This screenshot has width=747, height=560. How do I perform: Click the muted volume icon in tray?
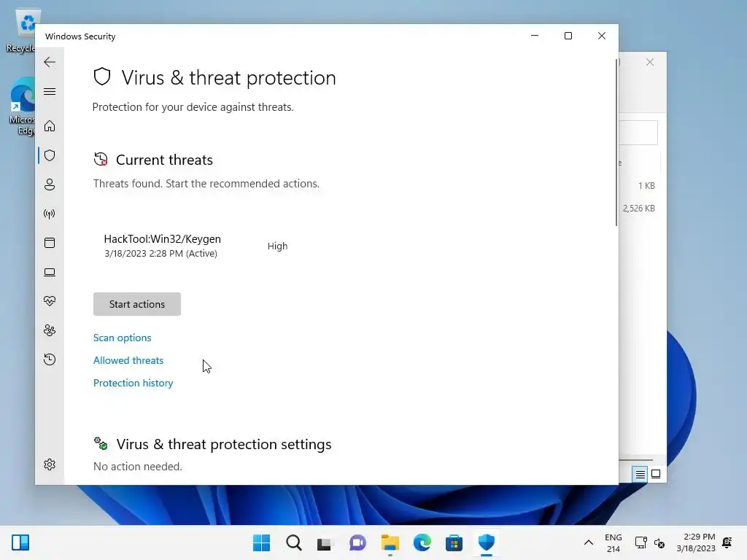click(659, 542)
